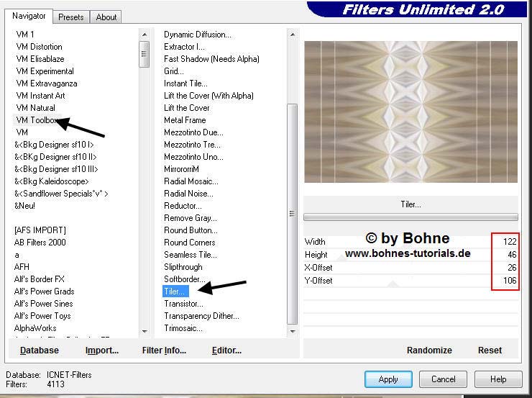This screenshot has height=398, width=532.
Task: Randomize the filter parameters
Action: (x=429, y=350)
